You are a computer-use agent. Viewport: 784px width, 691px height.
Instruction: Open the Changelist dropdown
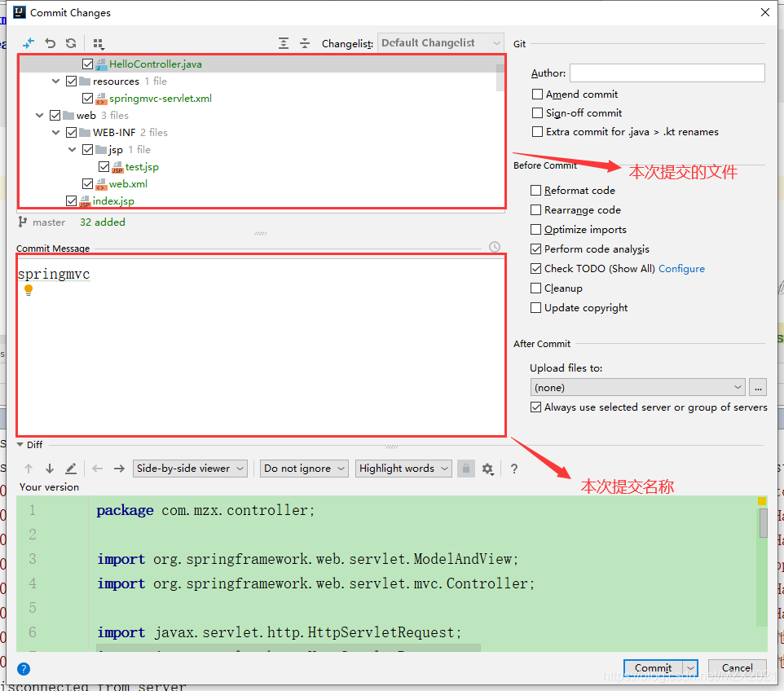tap(440, 43)
